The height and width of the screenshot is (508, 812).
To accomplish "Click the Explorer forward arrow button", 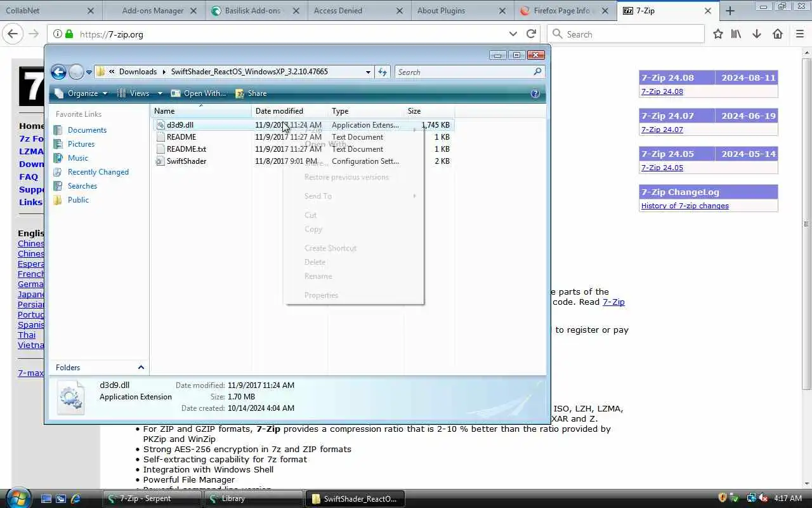I will point(76,72).
